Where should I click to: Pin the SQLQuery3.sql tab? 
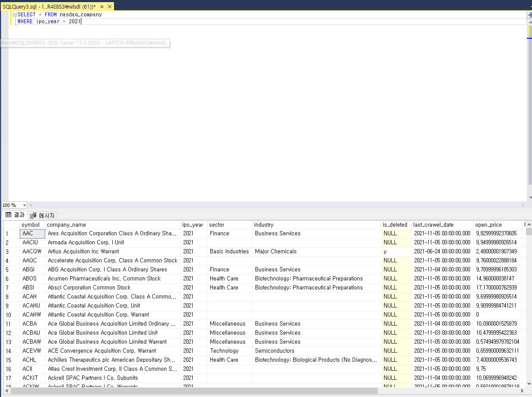point(102,7)
